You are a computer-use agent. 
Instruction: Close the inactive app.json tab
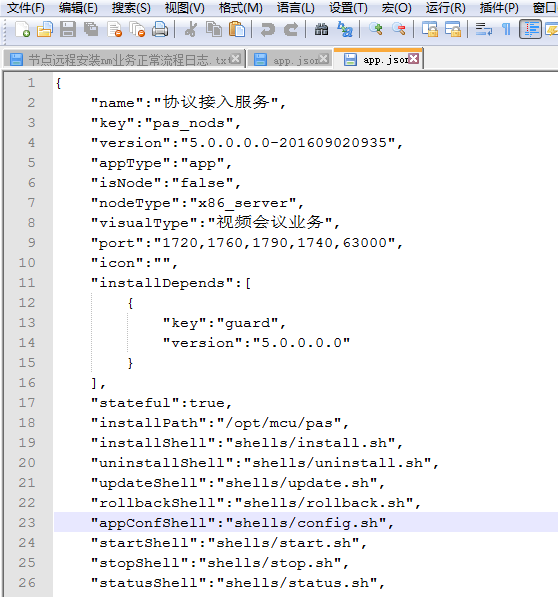324,59
